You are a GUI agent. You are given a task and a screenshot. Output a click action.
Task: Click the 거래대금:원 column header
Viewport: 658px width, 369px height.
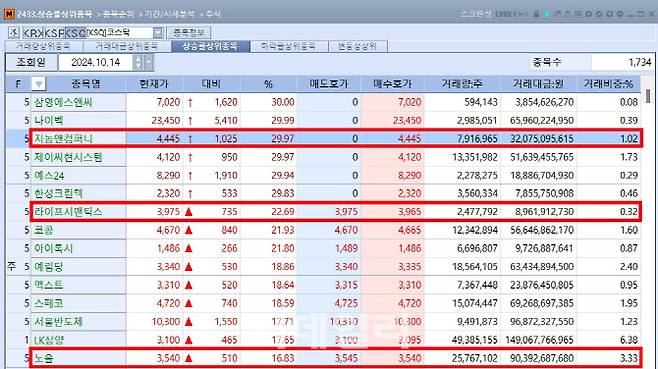tap(538, 84)
